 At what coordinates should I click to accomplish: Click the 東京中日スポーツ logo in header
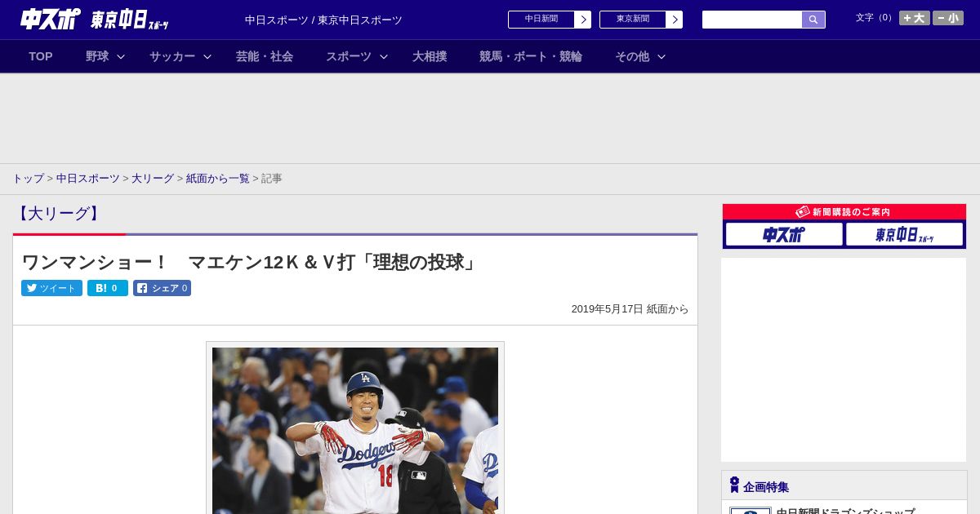coord(129,20)
